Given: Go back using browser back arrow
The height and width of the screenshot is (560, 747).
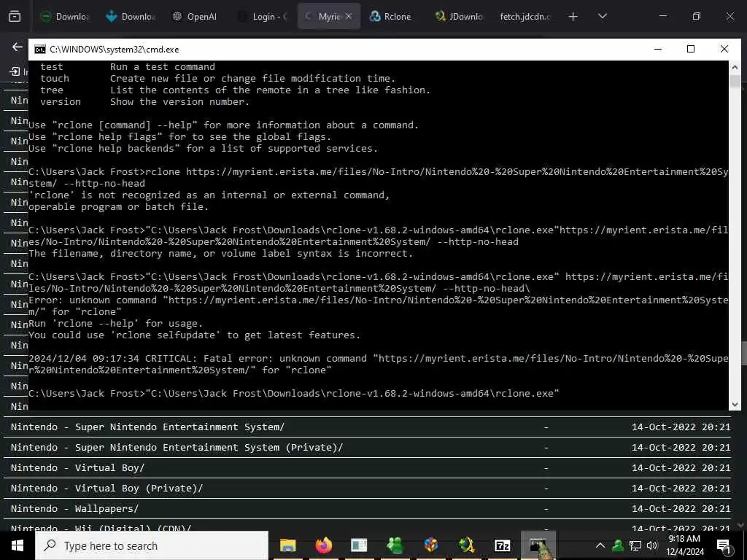Looking at the screenshot, I should pyautogui.click(x=18, y=47).
